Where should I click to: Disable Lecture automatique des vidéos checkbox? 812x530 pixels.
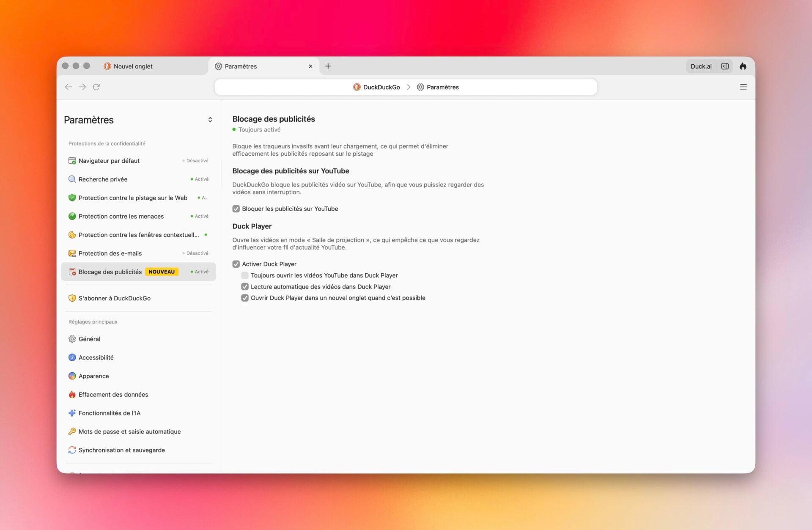point(245,287)
